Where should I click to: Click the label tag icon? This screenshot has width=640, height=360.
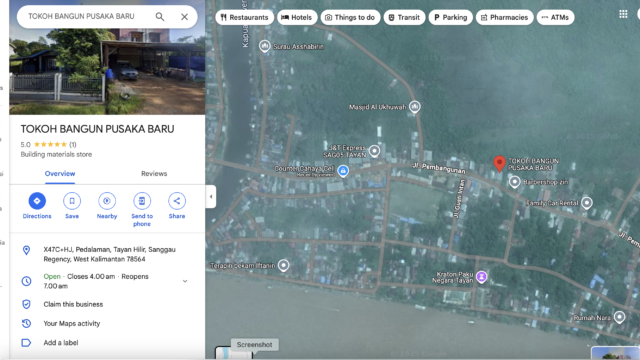pyautogui.click(x=26, y=342)
